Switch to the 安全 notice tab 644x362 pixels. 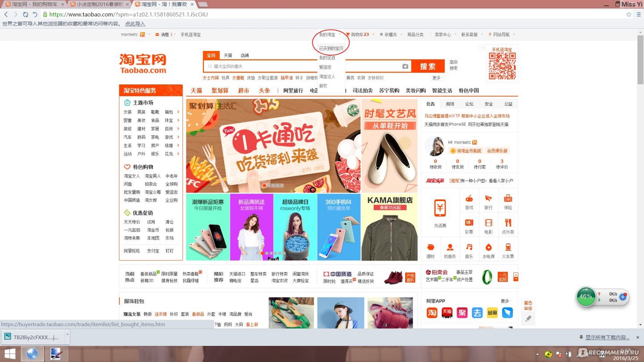click(x=489, y=104)
